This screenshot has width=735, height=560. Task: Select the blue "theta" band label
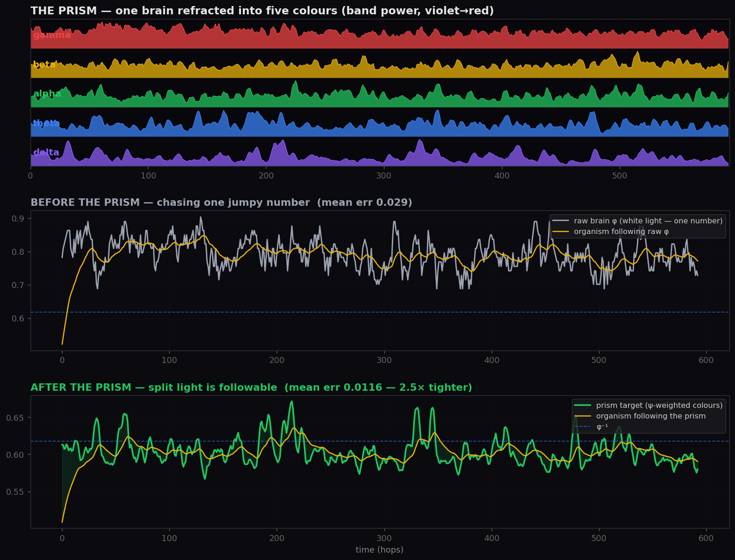point(46,123)
